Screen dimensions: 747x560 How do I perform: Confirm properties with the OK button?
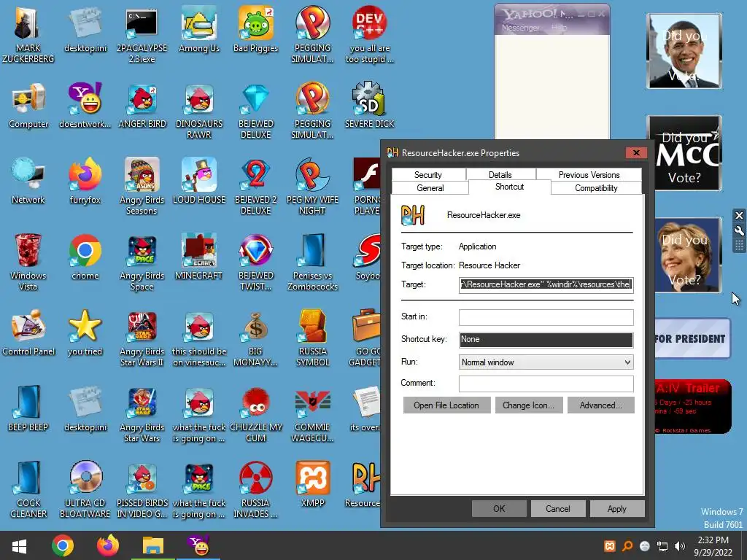[499, 508]
